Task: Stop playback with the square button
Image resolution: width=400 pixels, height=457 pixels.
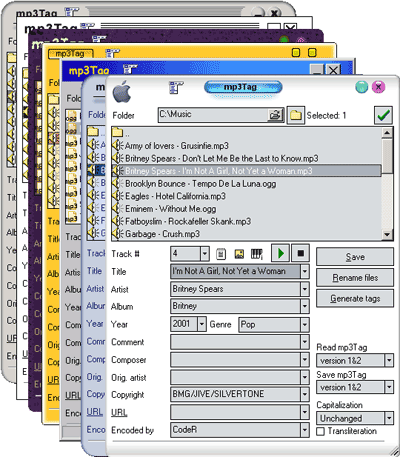Action: point(300,254)
